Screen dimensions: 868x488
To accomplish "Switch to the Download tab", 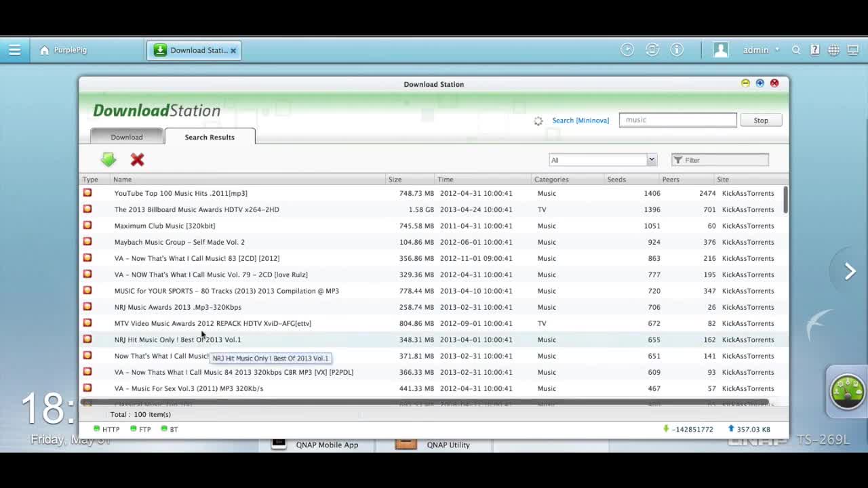I will [x=127, y=137].
